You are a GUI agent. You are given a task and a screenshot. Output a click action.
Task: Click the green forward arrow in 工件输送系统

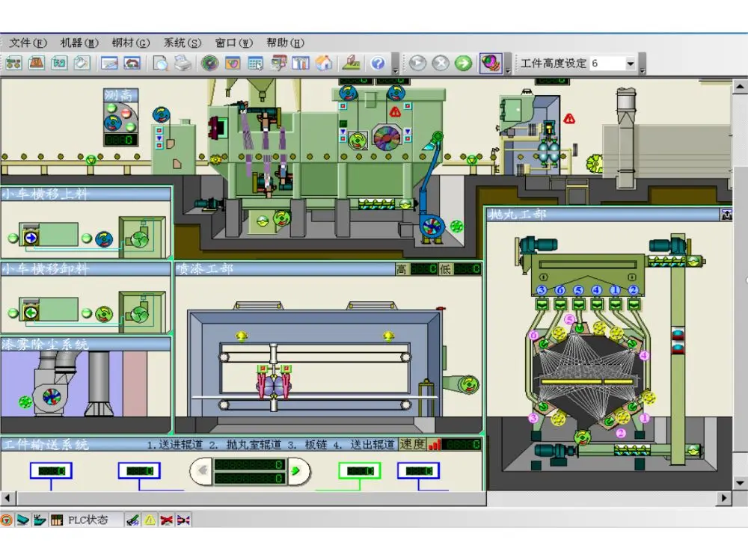coord(296,470)
